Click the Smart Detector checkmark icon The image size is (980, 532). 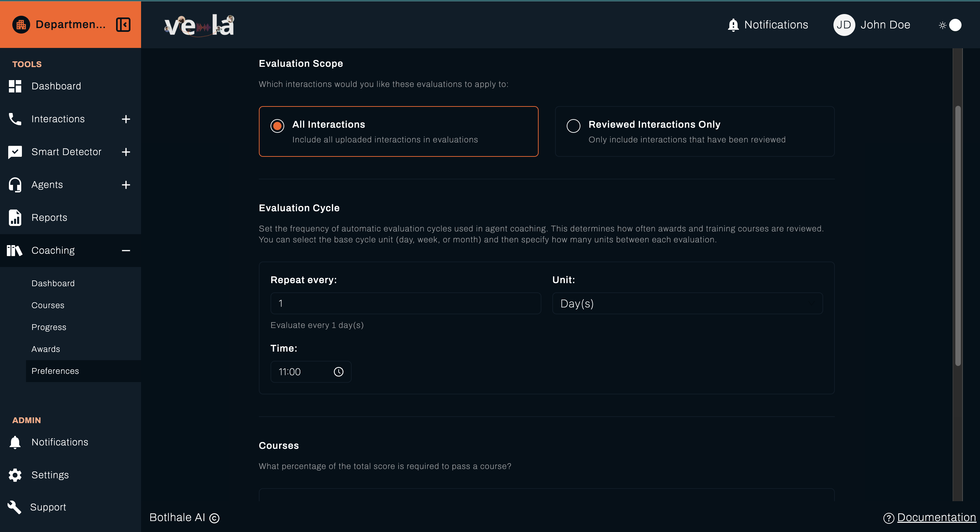(15, 152)
